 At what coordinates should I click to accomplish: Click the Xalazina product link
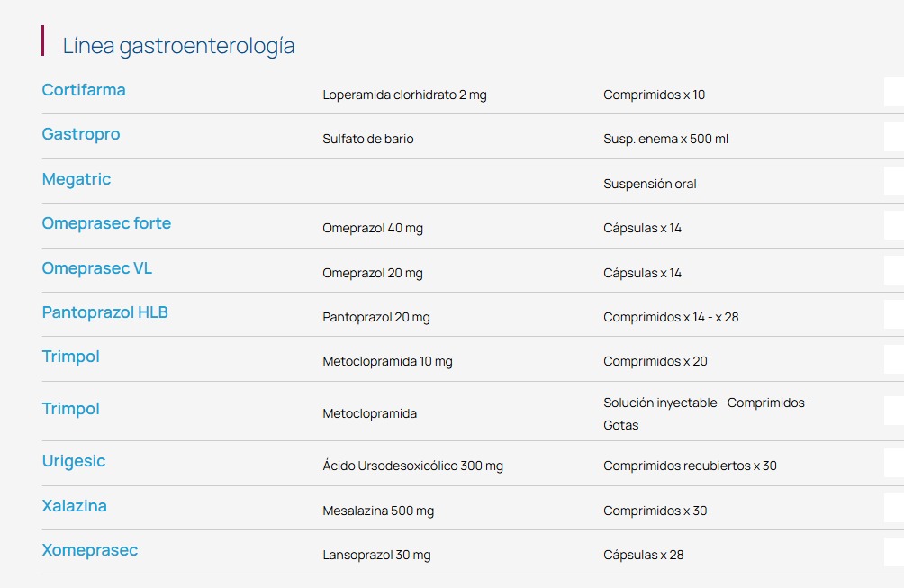coord(74,506)
